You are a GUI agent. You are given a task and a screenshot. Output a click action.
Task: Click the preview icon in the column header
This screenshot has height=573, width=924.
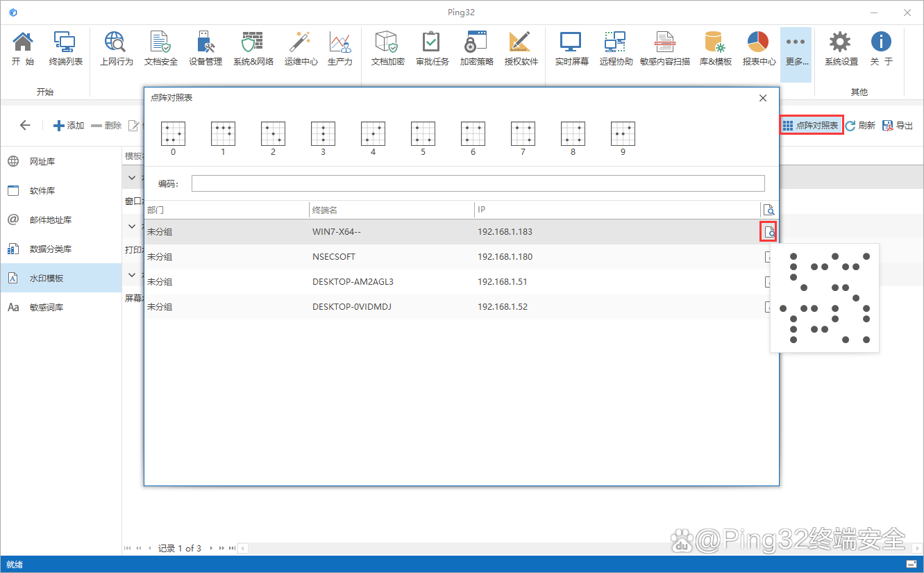768,210
